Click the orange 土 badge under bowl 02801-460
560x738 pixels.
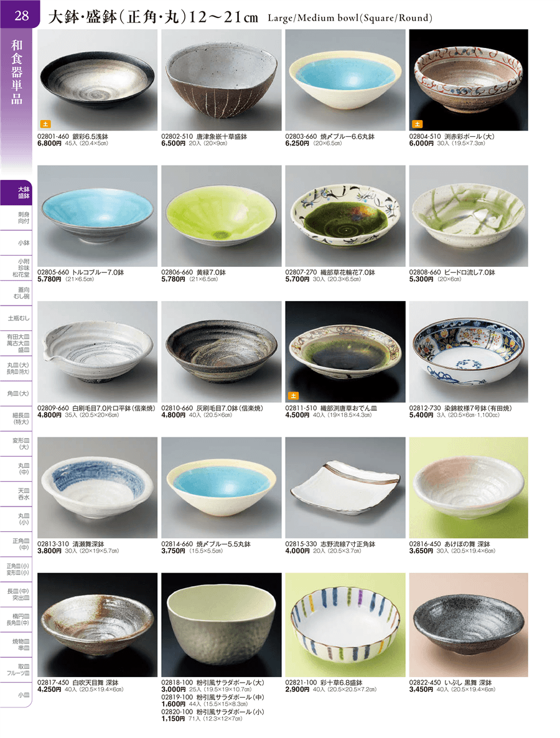click(45, 124)
